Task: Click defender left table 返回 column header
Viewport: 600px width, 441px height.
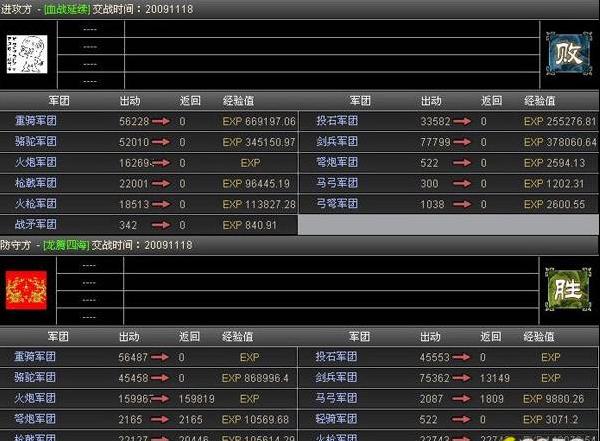Action: (189, 337)
